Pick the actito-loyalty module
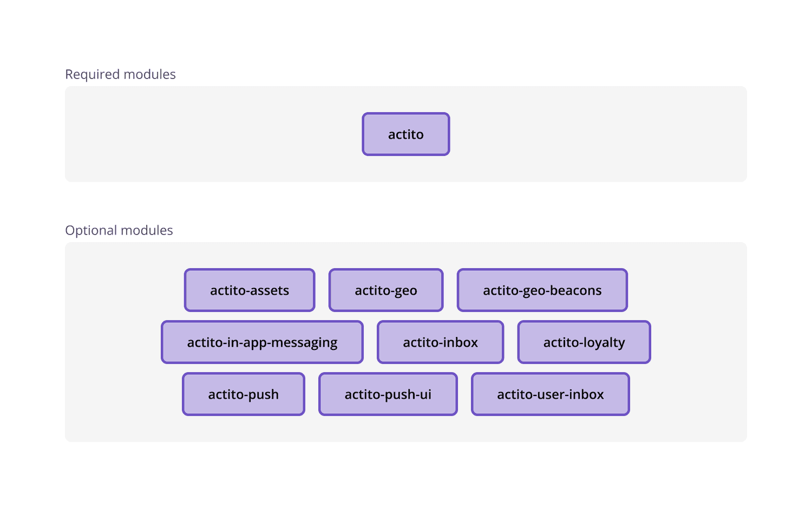 (x=584, y=342)
